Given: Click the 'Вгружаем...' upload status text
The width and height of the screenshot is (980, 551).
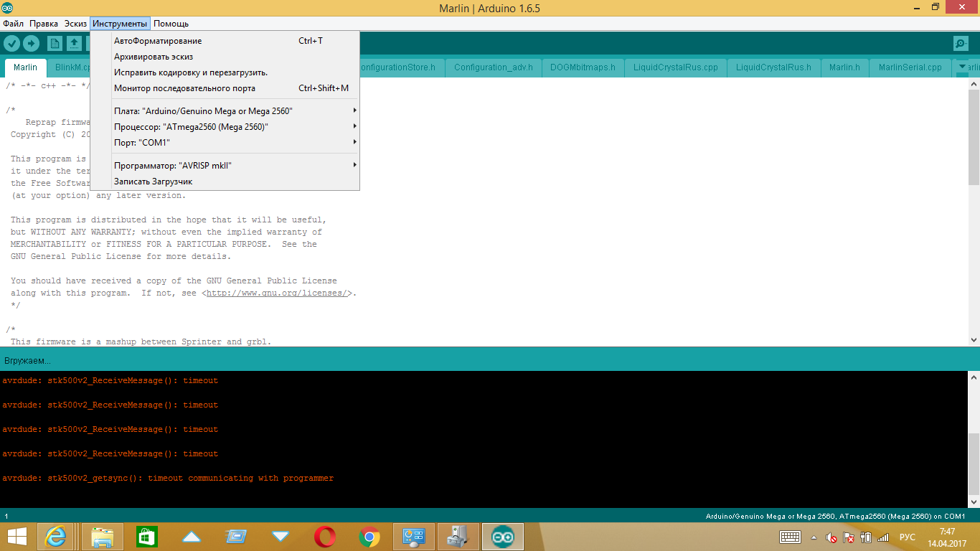Looking at the screenshot, I should pos(27,360).
